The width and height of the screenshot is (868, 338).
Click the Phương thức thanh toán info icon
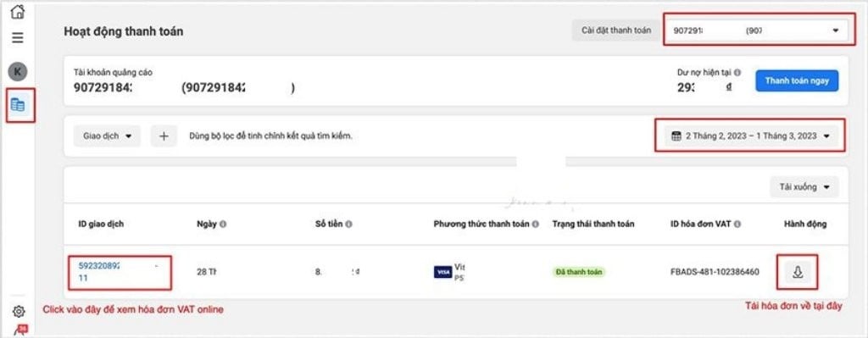point(536,224)
